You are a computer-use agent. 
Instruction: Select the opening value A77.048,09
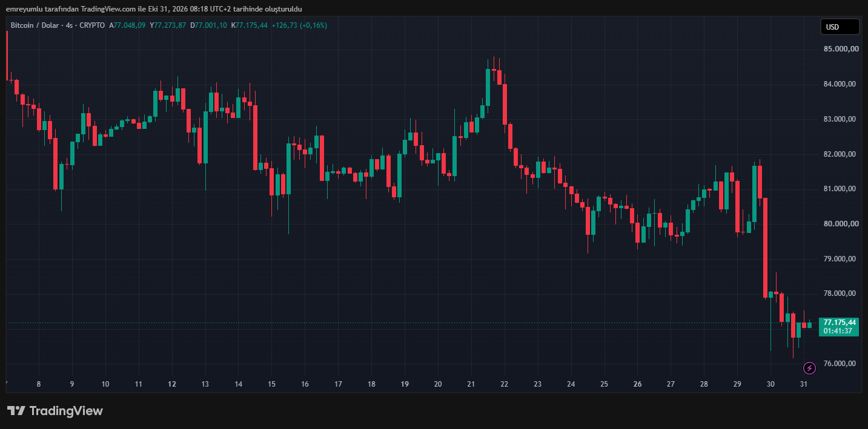[x=127, y=25]
